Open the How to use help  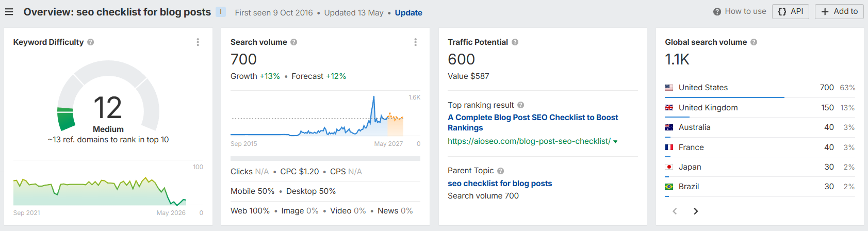[x=740, y=11]
